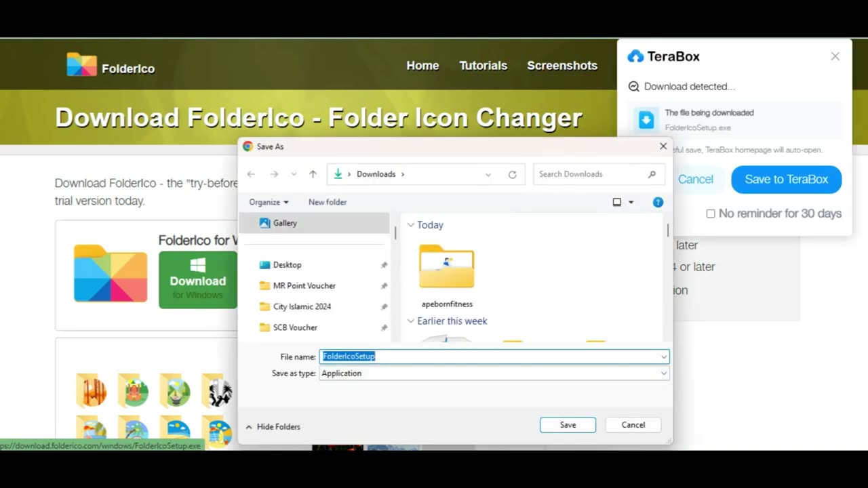Expand the address bar previous locations dropdown
868x488 pixels.
(488, 174)
